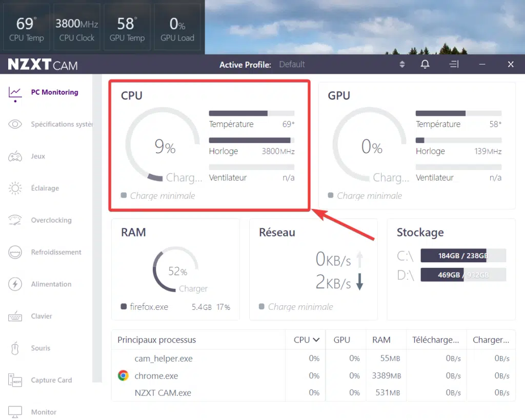This screenshot has height=420, width=525.
Task: Select the keyboard icon for Clavier
Action: point(15,317)
